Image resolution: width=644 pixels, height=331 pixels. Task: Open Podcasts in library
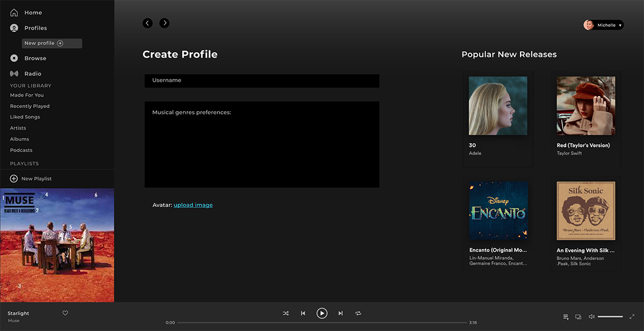[21, 150]
